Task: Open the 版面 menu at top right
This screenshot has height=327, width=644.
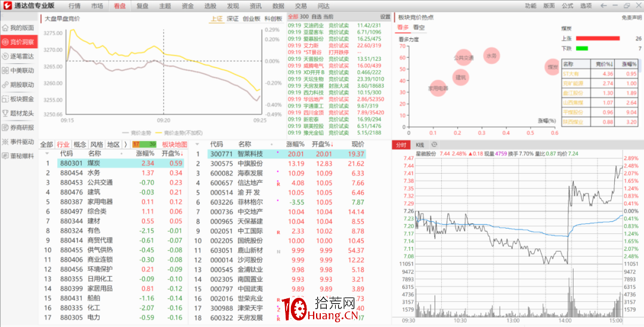Action: pyautogui.click(x=549, y=6)
